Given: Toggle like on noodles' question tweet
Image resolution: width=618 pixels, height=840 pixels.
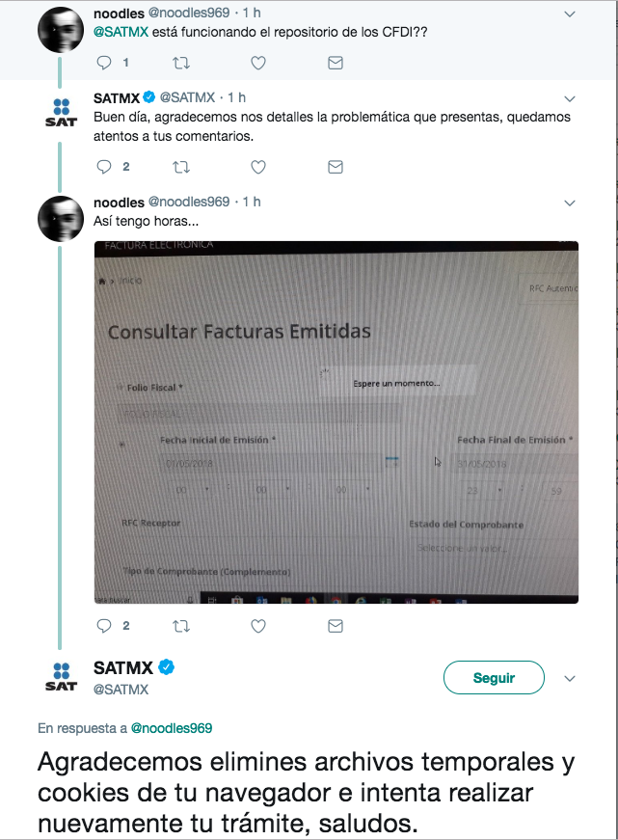Looking at the screenshot, I should tap(257, 62).
